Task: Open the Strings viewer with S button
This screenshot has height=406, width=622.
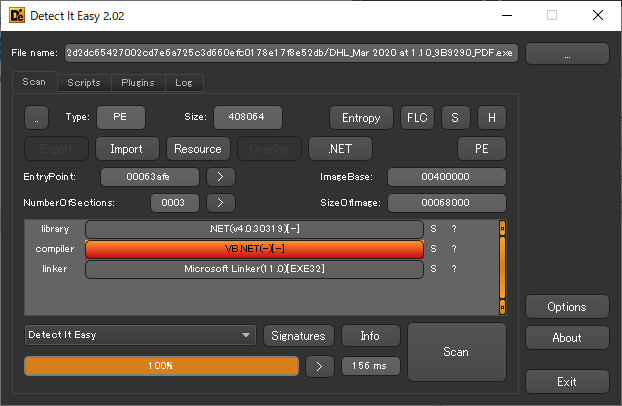Action: click(455, 117)
